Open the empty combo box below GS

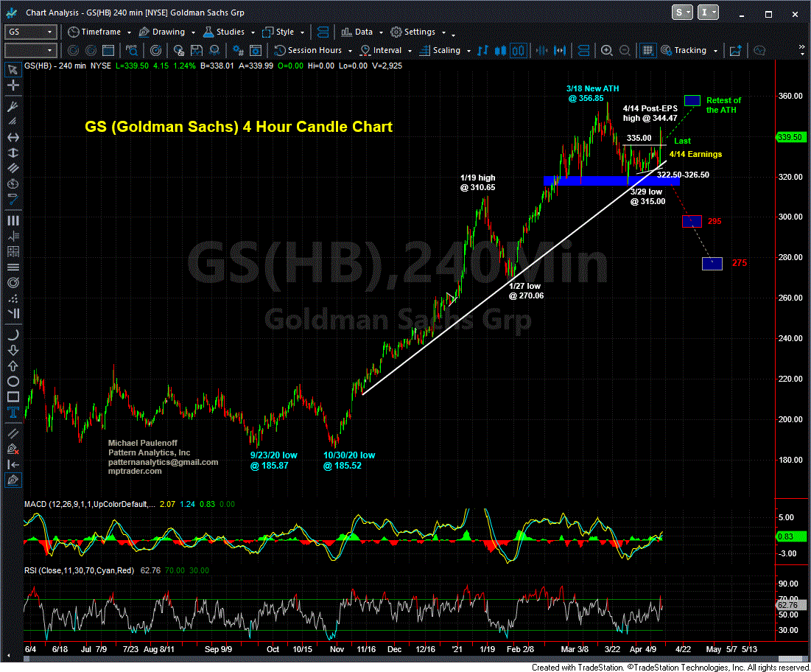pyautogui.click(x=30, y=51)
